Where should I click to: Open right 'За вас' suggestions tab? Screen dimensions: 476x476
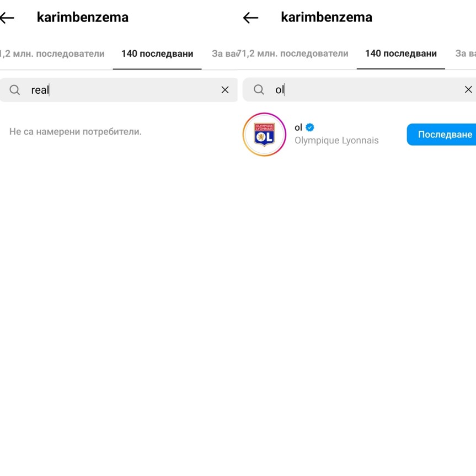point(466,54)
